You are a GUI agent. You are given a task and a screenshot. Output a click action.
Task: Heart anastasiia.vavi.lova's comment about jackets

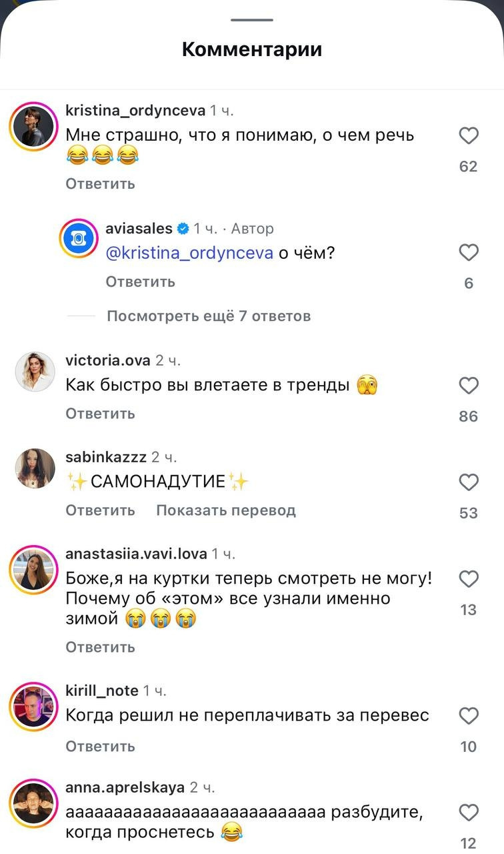tap(469, 579)
